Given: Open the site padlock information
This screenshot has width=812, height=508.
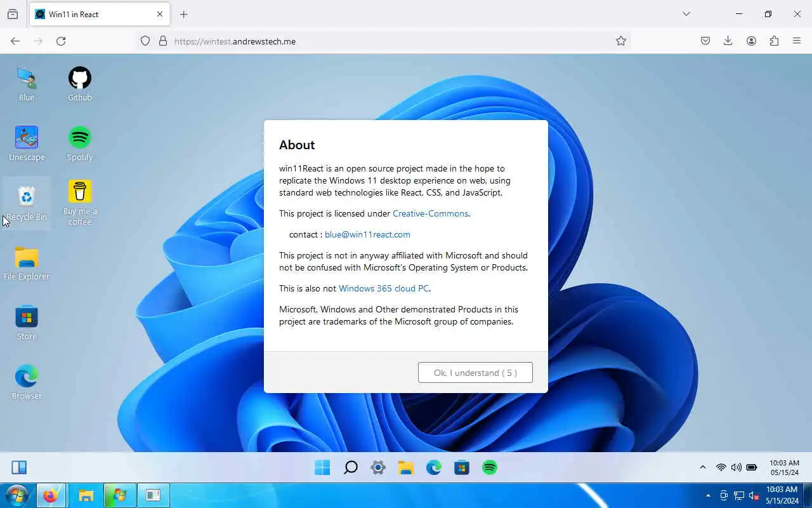Looking at the screenshot, I should coord(163,41).
